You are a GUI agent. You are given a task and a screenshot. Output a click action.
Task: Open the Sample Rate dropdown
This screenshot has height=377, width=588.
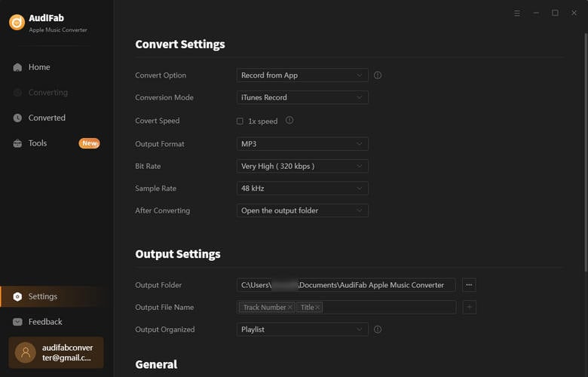(x=302, y=188)
